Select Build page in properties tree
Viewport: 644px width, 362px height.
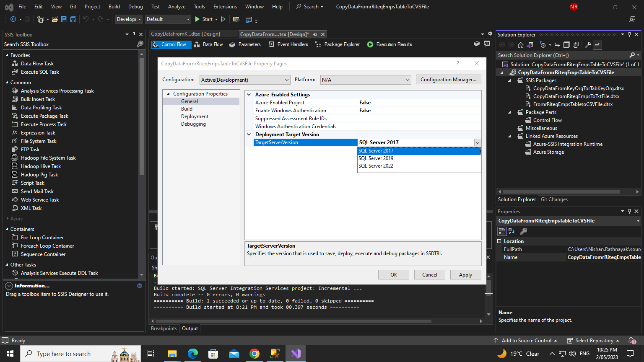(187, 109)
